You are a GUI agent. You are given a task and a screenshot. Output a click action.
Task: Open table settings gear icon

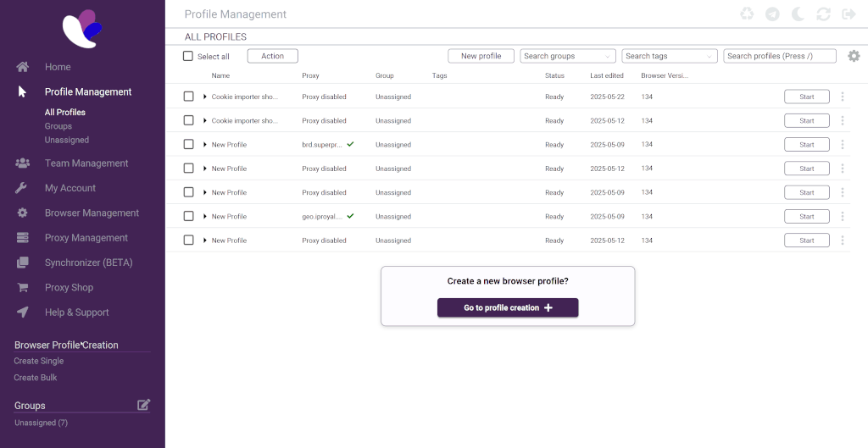click(854, 56)
